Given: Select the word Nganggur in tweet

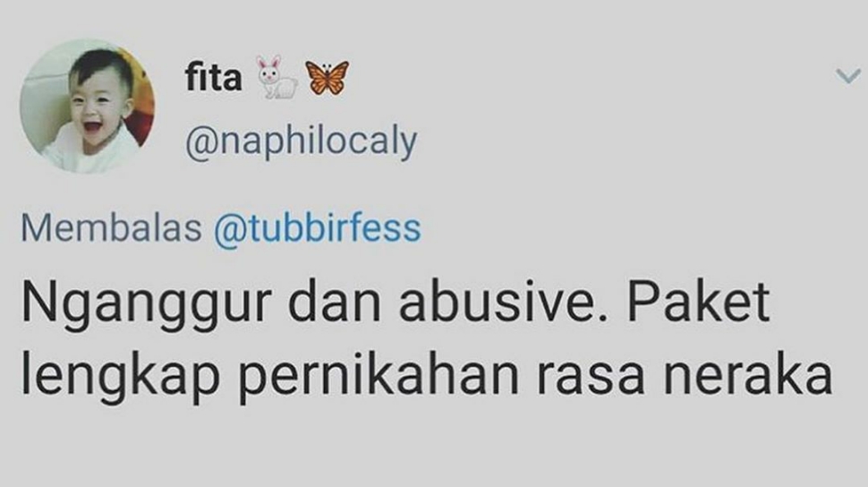Looking at the screenshot, I should pyautogui.click(x=148, y=305).
